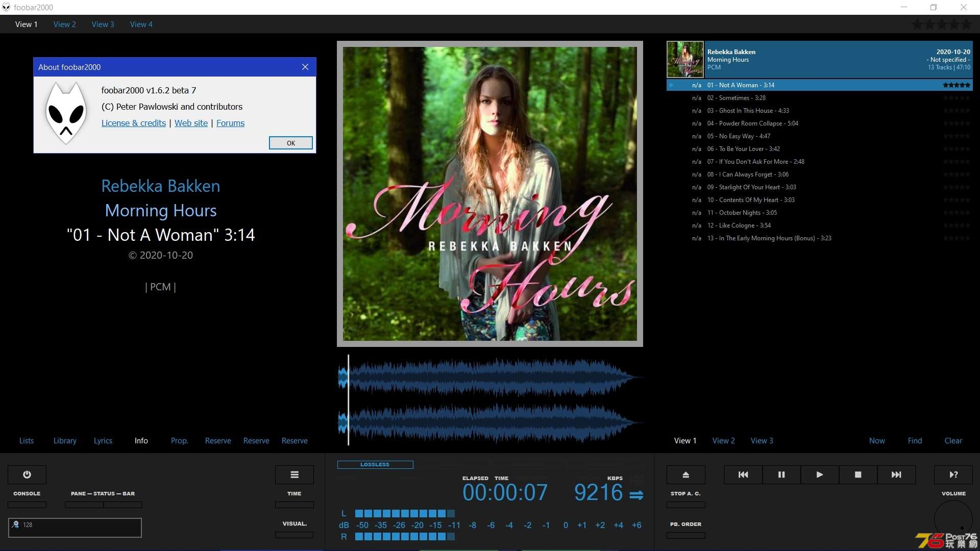Click the Find link under the playlist
The width and height of the screenshot is (980, 551).
915,441
